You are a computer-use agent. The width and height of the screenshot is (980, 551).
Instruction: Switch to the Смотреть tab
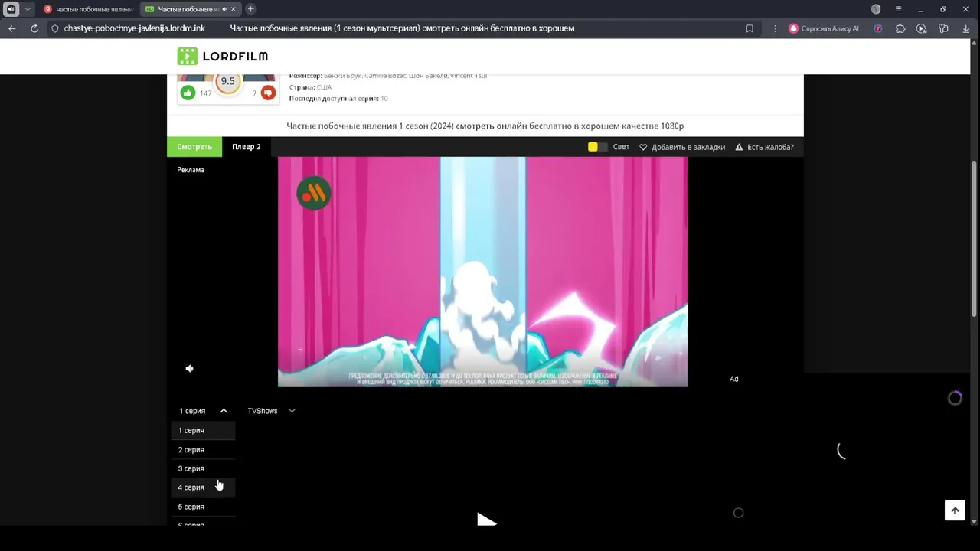[x=194, y=147]
